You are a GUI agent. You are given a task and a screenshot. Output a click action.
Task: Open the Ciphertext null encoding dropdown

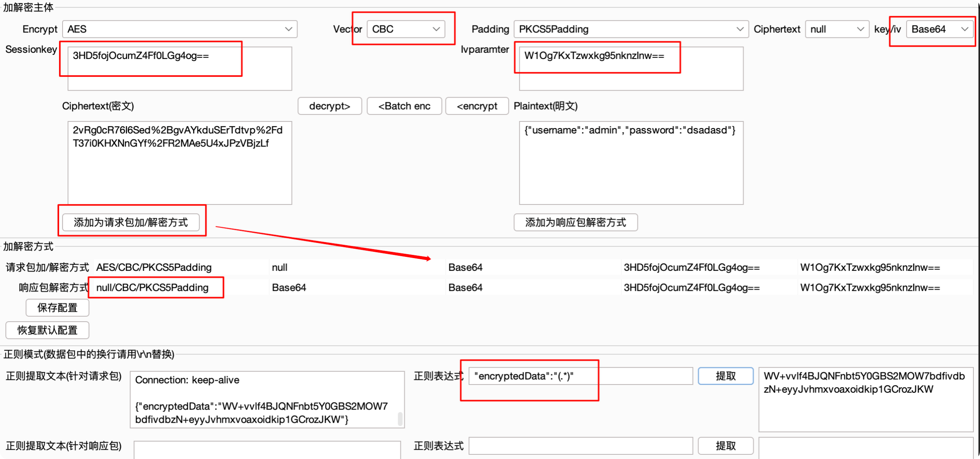pyautogui.click(x=837, y=29)
